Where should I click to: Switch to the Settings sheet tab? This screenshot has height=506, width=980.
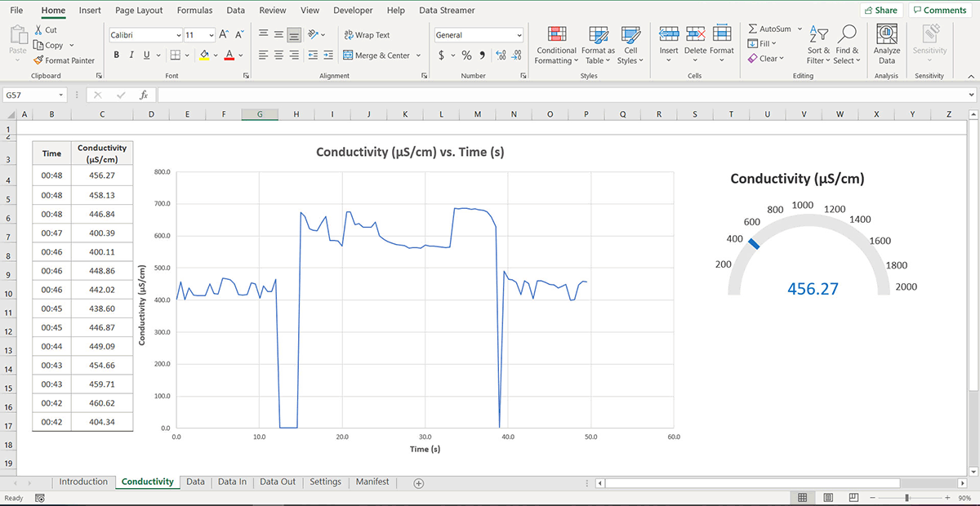pos(325,482)
